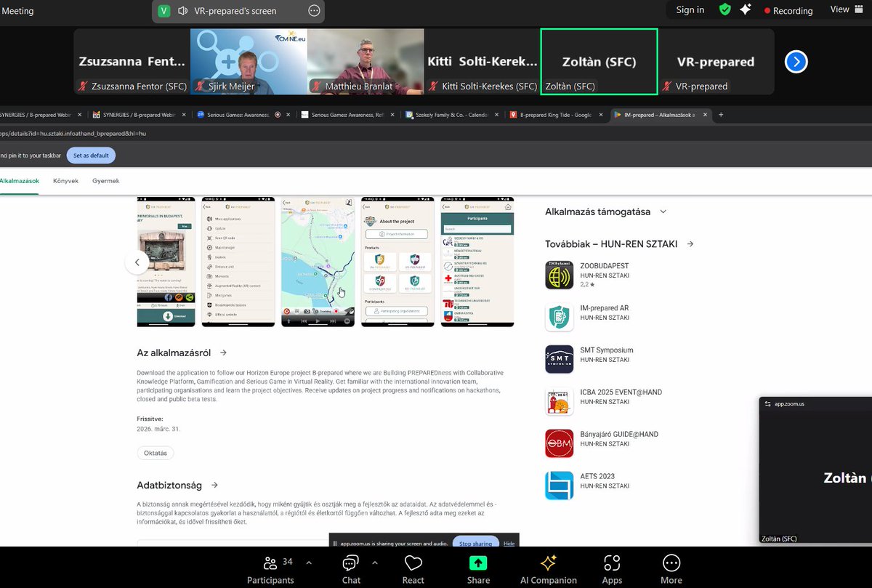This screenshot has height=588, width=872.
Task: Switch to Szekely Family & Co. Calendar tab
Action: pos(451,115)
